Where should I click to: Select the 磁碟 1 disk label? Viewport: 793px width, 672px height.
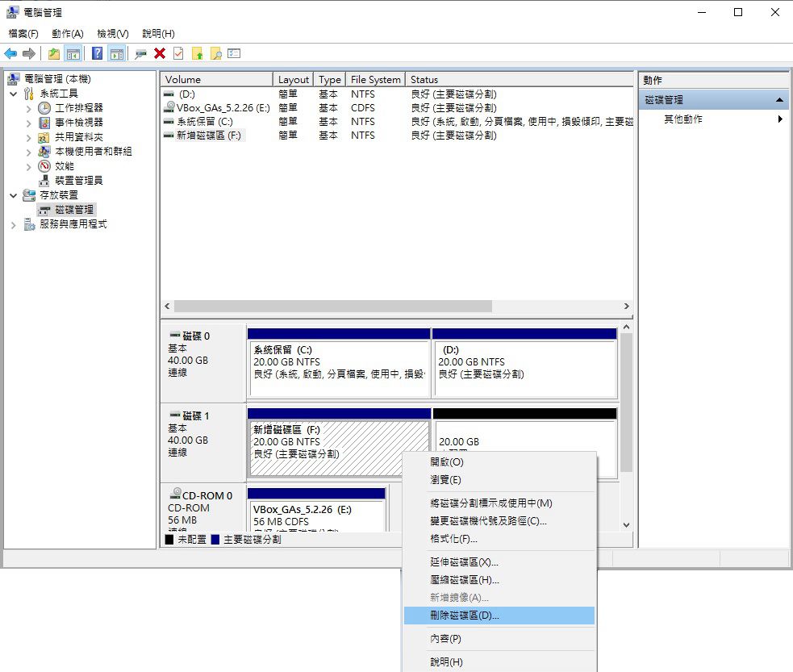[196, 416]
